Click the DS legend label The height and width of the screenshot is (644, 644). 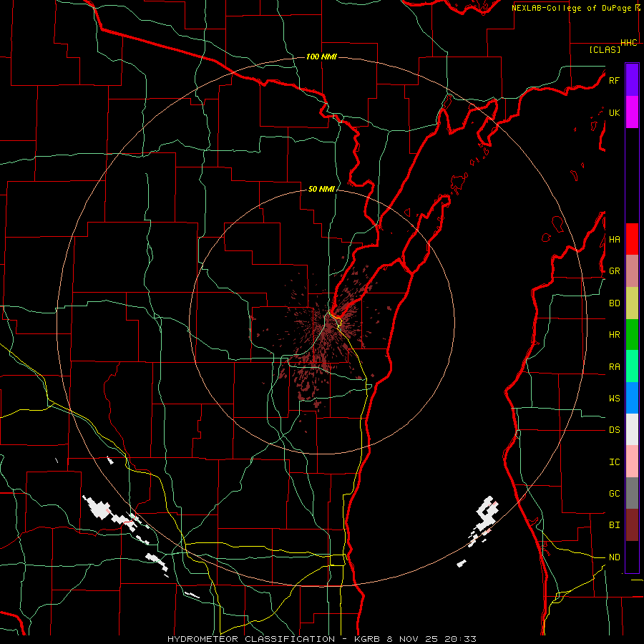[614, 429]
